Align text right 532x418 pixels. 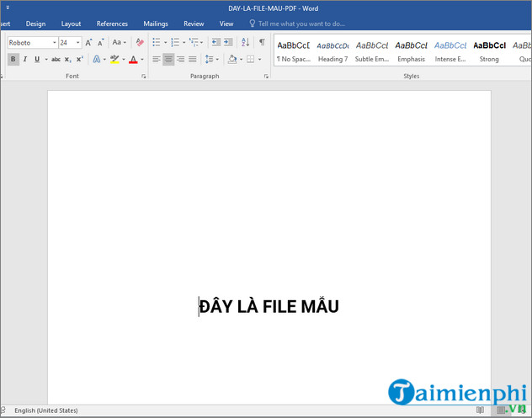tap(180, 60)
